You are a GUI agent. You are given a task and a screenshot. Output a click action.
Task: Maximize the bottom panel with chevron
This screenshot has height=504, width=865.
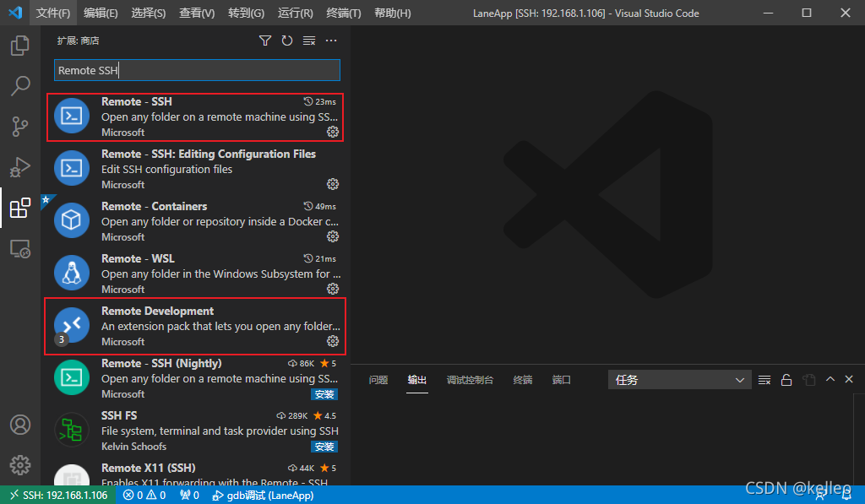[x=830, y=379]
